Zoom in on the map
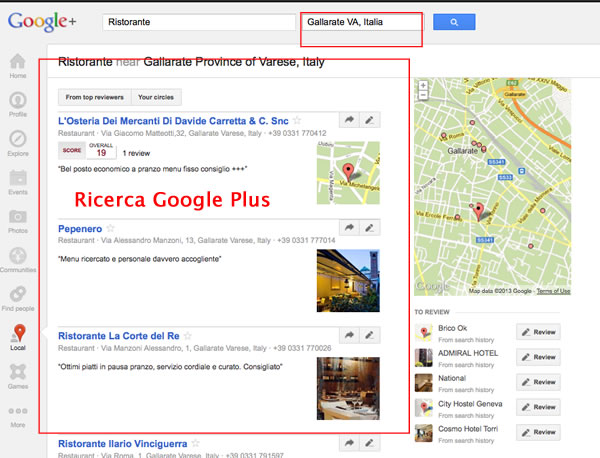Image resolution: width=600 pixels, height=458 pixels. coord(423,85)
